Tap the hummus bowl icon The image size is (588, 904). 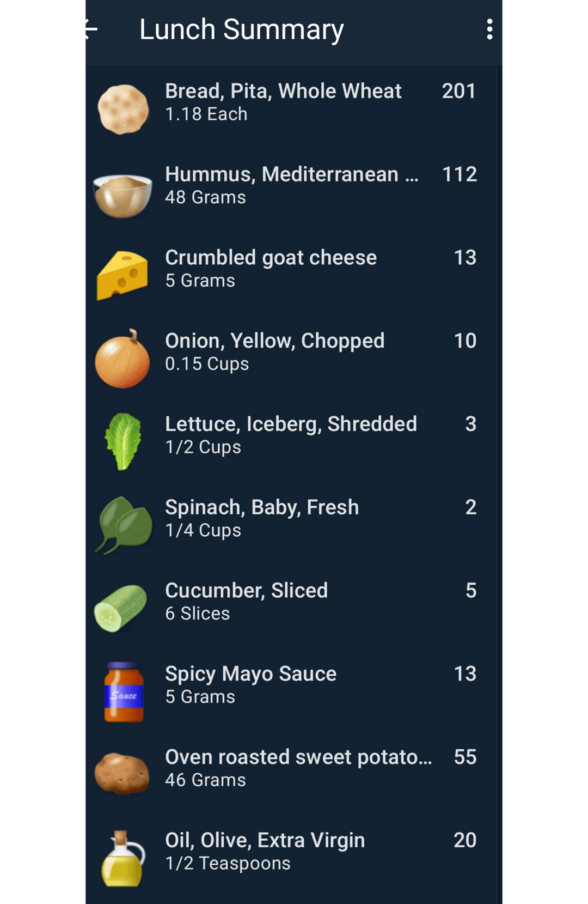pos(123,195)
